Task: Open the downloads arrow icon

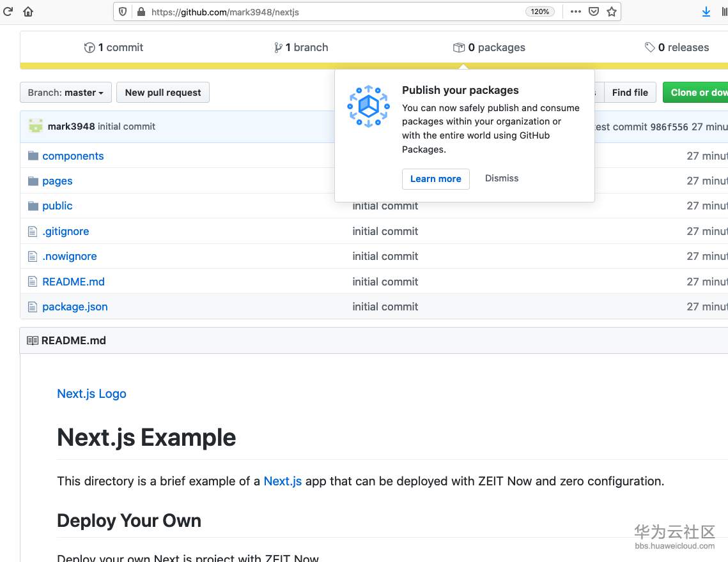Action: point(706,11)
